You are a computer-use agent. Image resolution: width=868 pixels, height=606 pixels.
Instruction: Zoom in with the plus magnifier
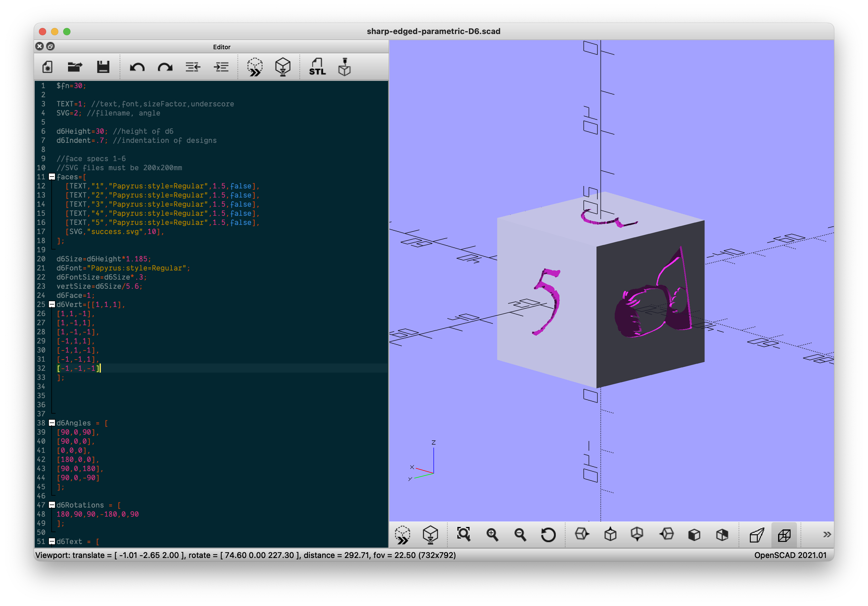click(492, 535)
